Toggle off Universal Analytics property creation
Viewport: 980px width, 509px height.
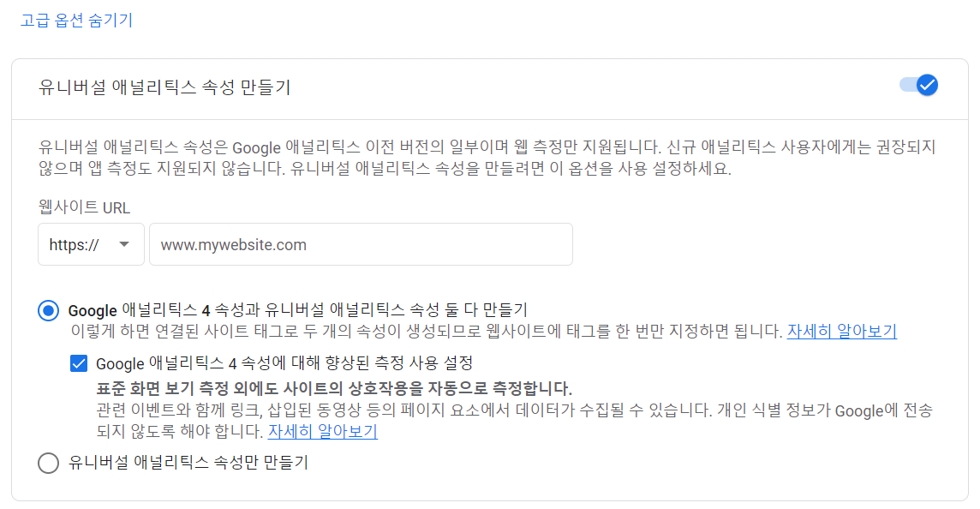pyautogui.click(x=917, y=83)
